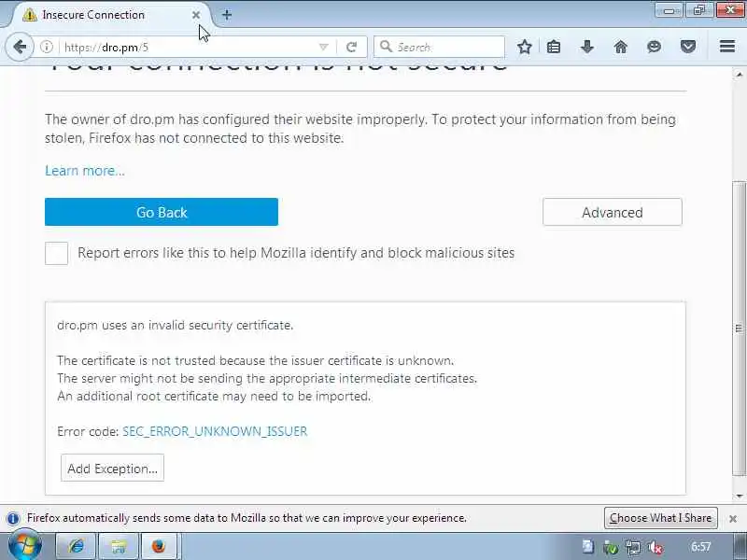Screen dimensions: 747x560
Task: Click the taskbar clock 6:57
Action: click(x=701, y=546)
